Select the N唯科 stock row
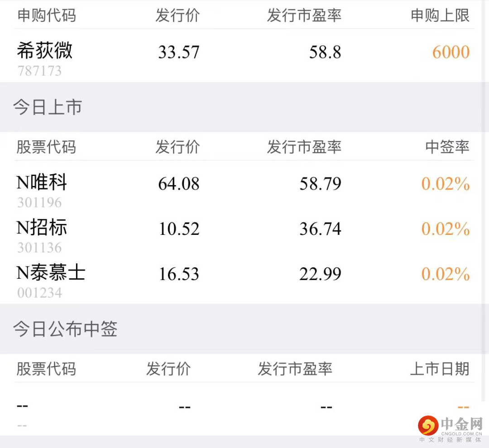 [x=42, y=182]
